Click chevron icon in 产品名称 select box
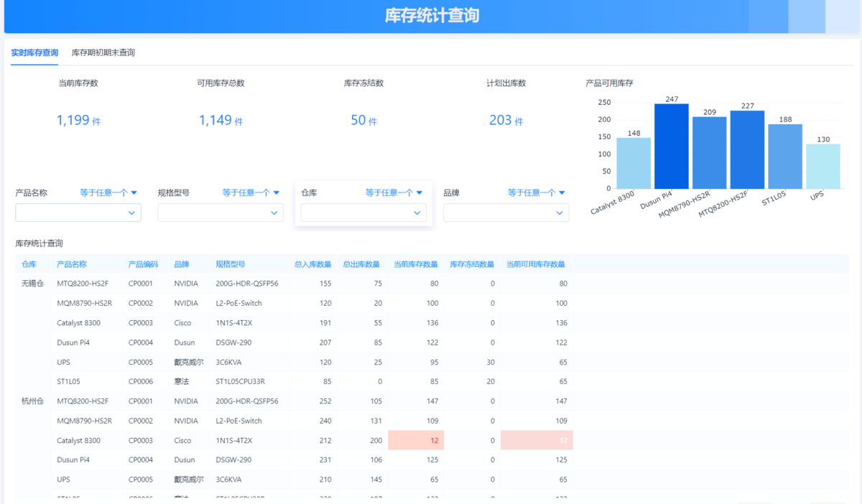This screenshot has width=862, height=504. point(131,213)
